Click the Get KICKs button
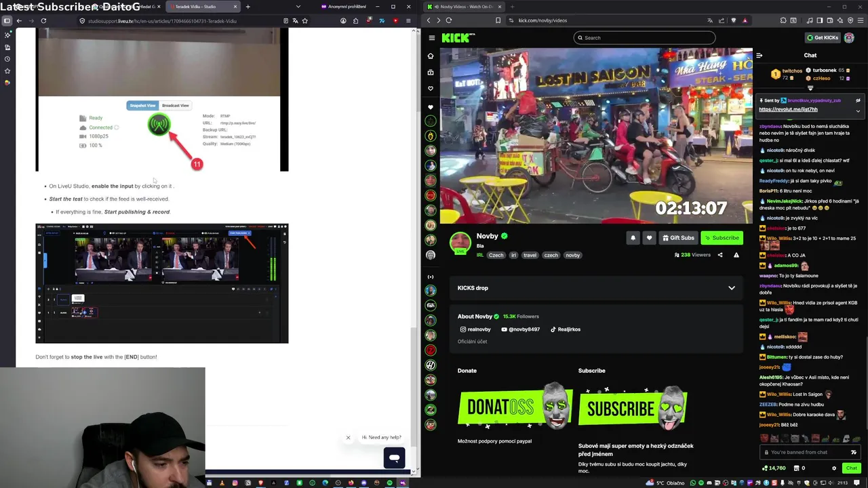This screenshot has width=868, height=488. coord(823,38)
